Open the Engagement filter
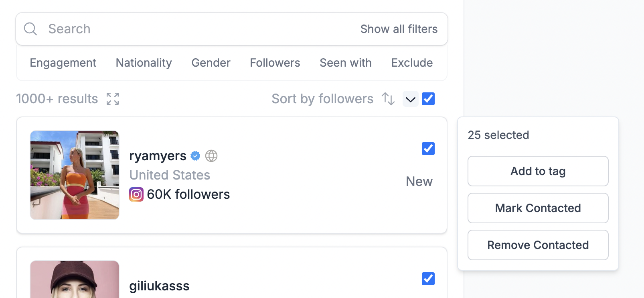The width and height of the screenshot is (644, 298). 63,63
